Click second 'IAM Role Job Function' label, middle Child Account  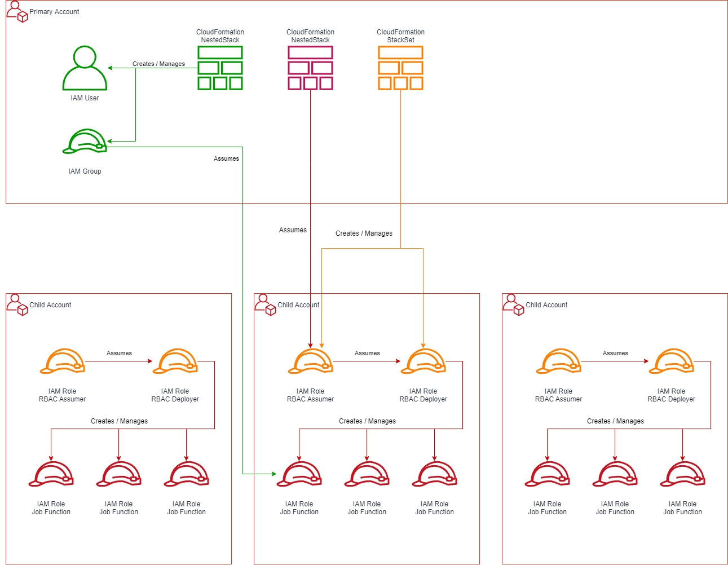pos(367,508)
